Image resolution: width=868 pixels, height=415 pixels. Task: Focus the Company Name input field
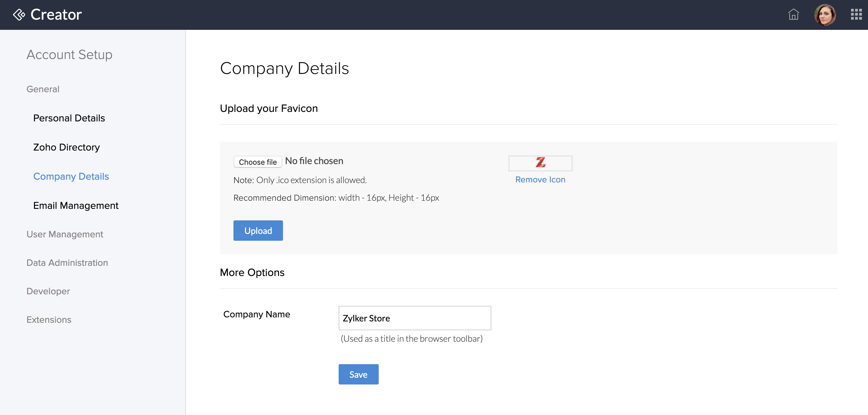pos(415,318)
